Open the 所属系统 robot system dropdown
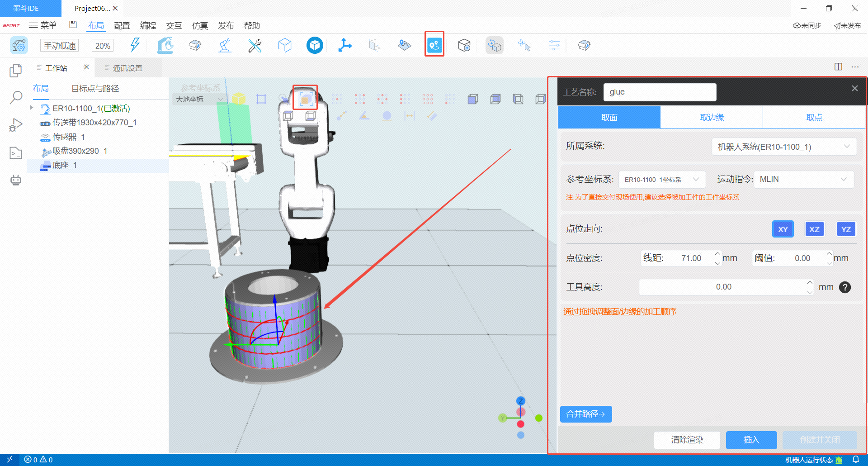The height and width of the screenshot is (466, 868). click(x=784, y=147)
